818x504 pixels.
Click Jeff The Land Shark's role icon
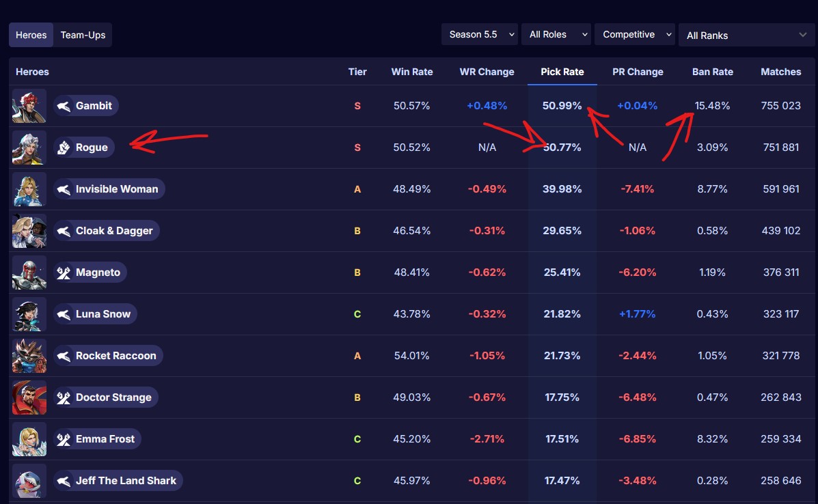click(x=64, y=481)
